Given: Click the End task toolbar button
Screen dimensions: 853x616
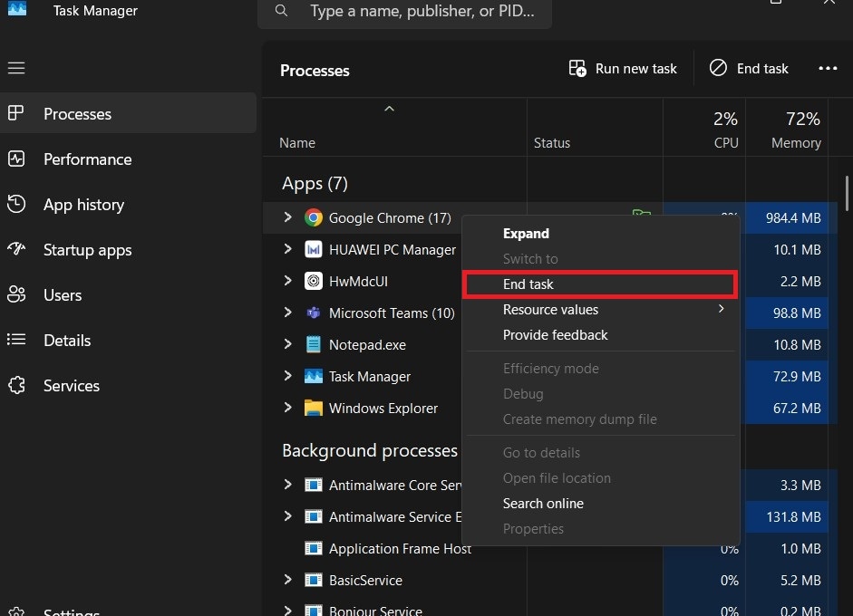Looking at the screenshot, I should (x=749, y=69).
